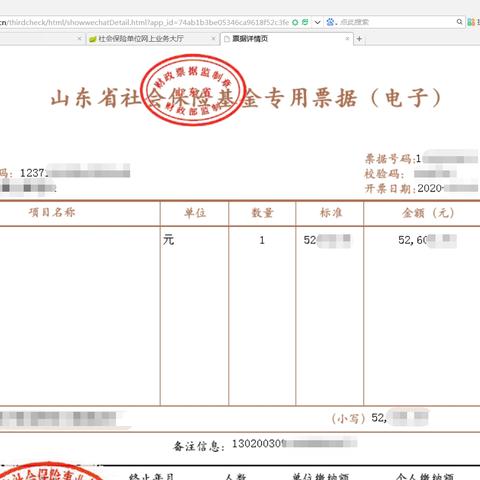Click the 项目名称 column header
Viewport: 480px width, 480px height.
(x=52, y=212)
